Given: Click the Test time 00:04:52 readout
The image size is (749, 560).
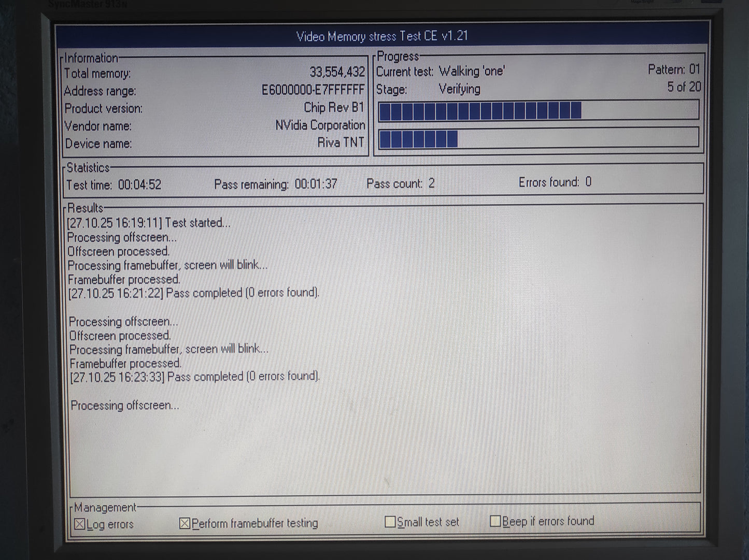Looking at the screenshot, I should [x=114, y=185].
